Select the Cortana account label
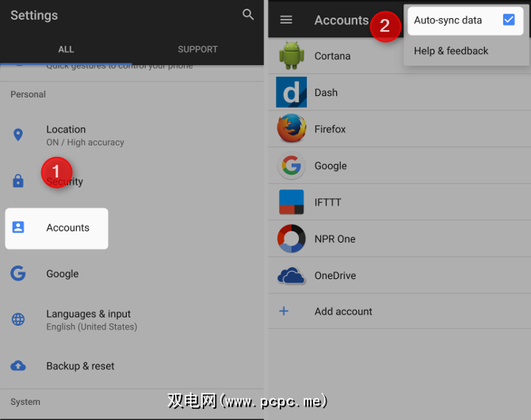This screenshot has height=420, width=531. (x=332, y=56)
